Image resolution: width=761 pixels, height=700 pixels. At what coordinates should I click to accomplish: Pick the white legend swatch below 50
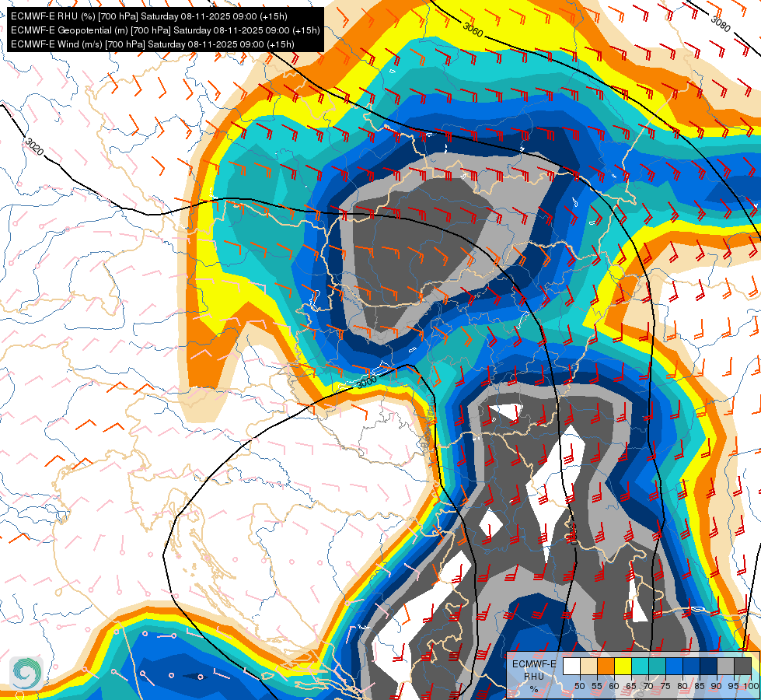pos(571,666)
